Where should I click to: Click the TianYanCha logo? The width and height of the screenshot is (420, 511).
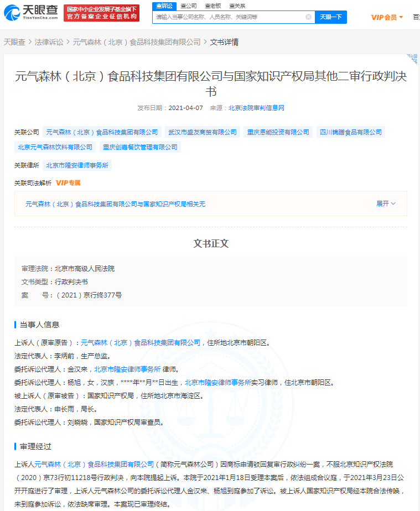tap(31, 13)
